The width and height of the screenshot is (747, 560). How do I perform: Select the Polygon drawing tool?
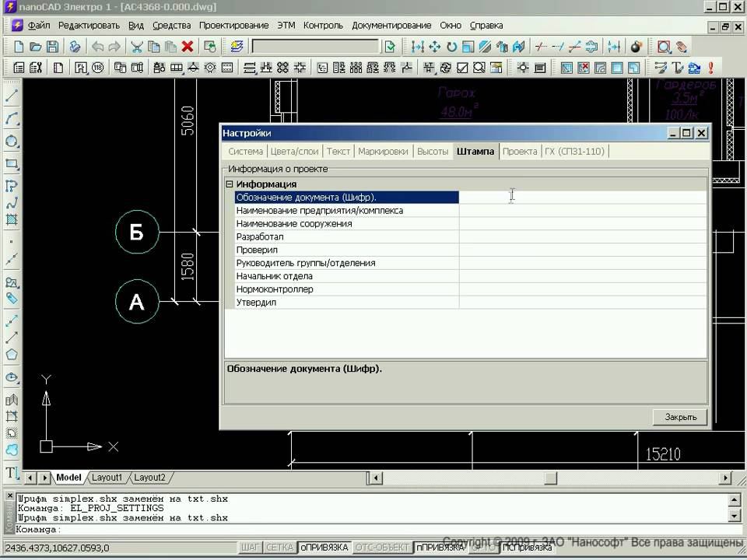pos(12,355)
